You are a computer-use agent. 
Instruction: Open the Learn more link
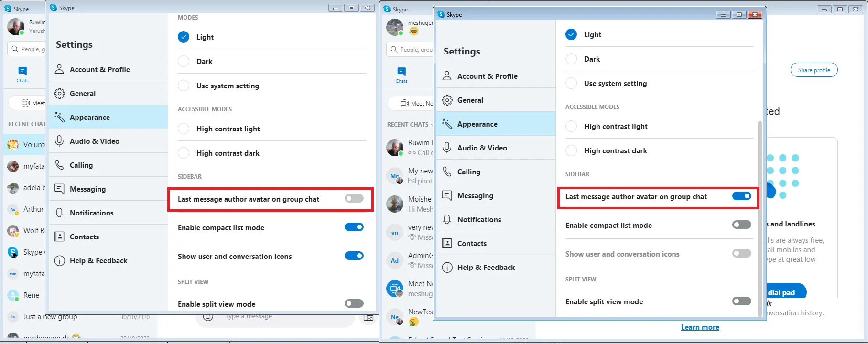point(700,327)
